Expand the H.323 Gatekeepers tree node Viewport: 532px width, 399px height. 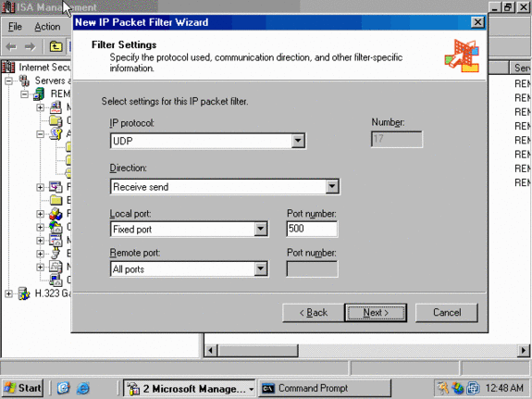click(9, 293)
